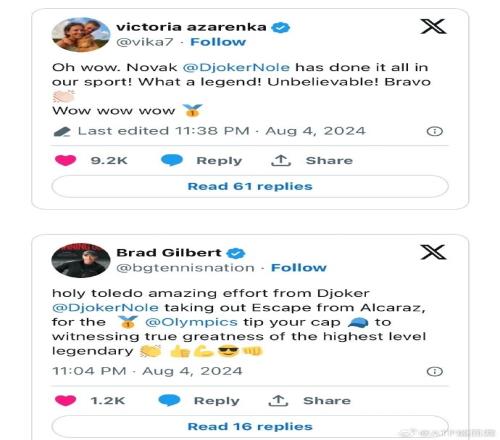Expand Read 61 replies
The width and height of the screenshot is (500, 440).
(x=250, y=186)
